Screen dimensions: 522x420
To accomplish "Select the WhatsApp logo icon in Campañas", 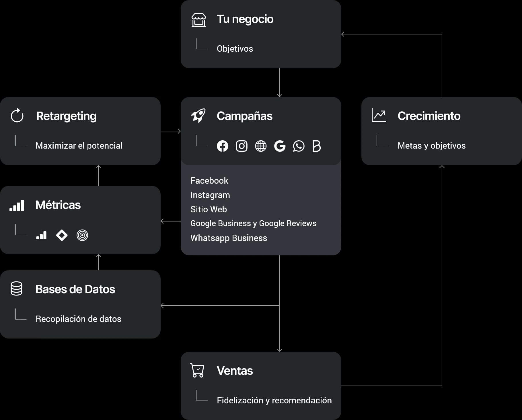I will click(299, 146).
